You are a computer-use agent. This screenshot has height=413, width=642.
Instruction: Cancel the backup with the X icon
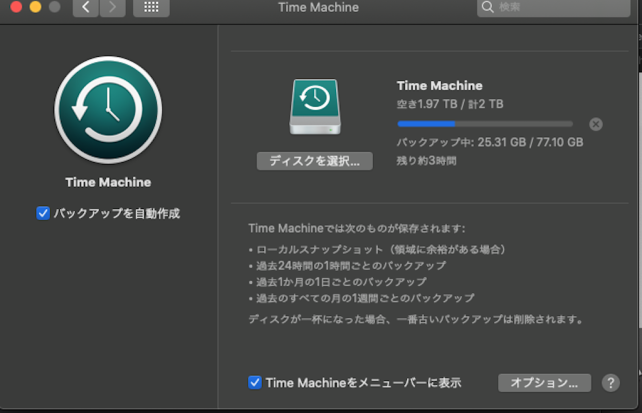(x=596, y=124)
